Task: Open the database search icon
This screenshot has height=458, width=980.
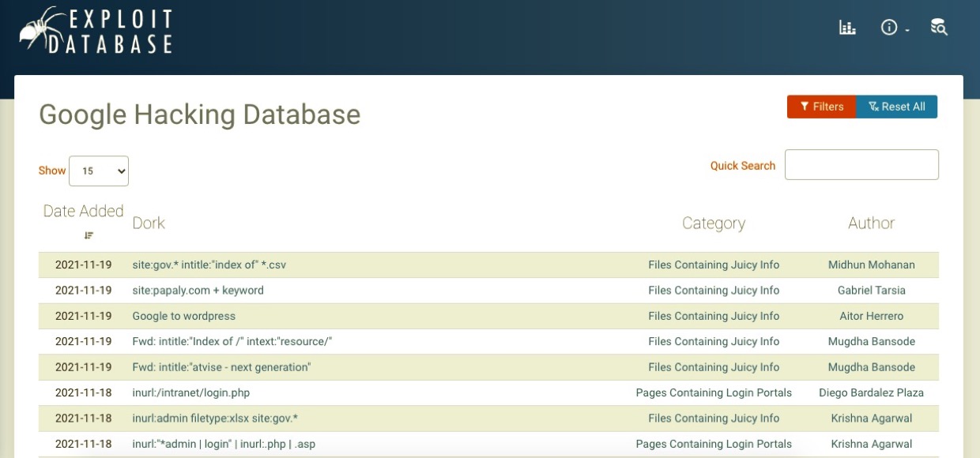Action: point(939,28)
